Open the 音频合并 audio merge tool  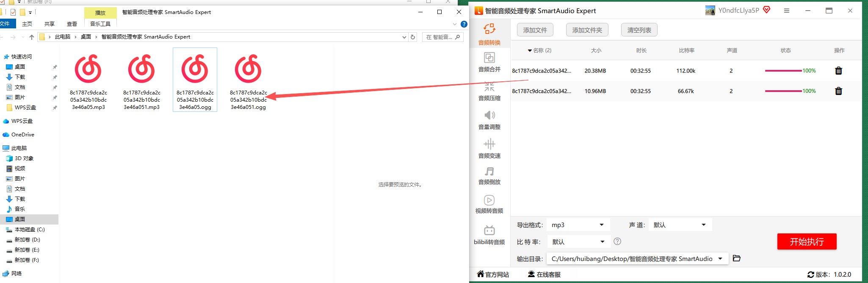click(489, 62)
